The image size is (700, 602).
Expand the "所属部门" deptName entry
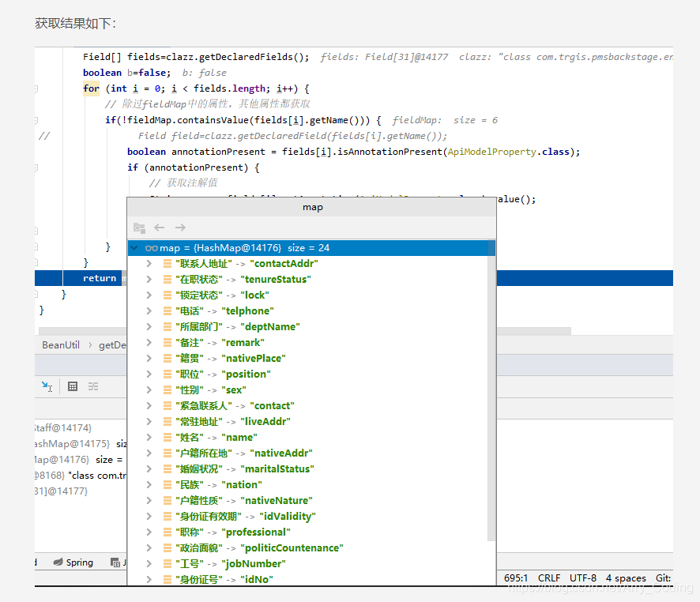149,326
